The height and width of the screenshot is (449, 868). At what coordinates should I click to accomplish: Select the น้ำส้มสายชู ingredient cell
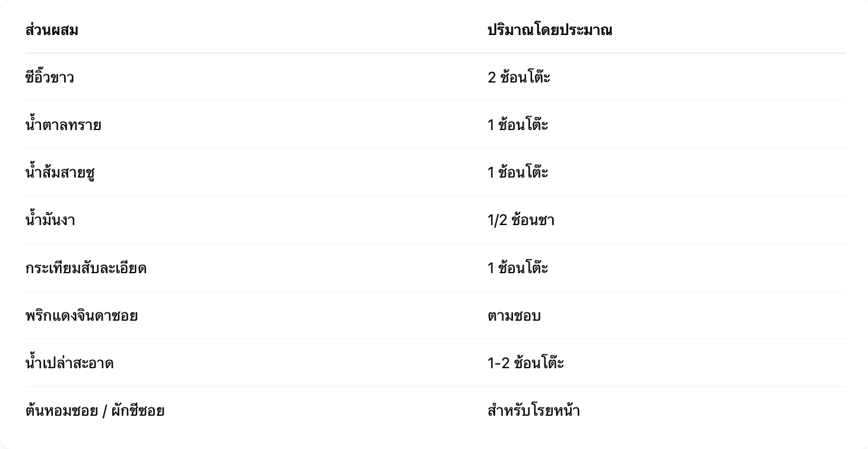pyautogui.click(x=61, y=173)
